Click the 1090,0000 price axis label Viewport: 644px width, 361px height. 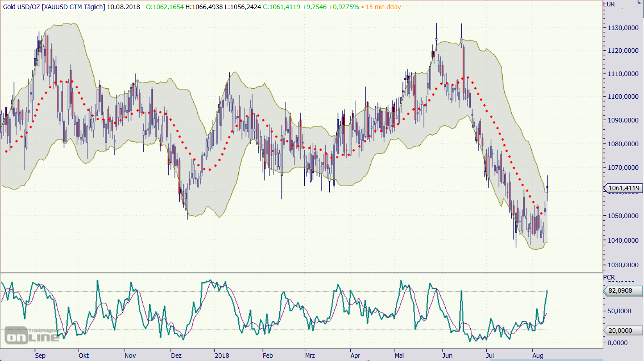pos(623,120)
